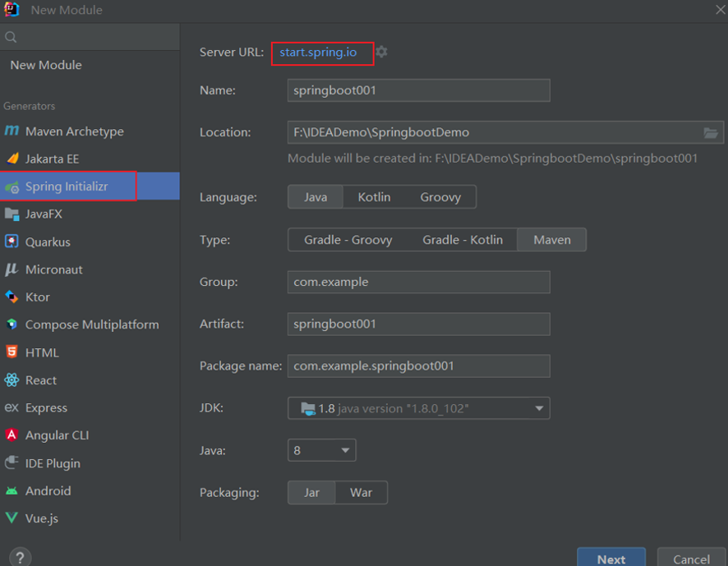Select Groovy language option

(x=440, y=197)
